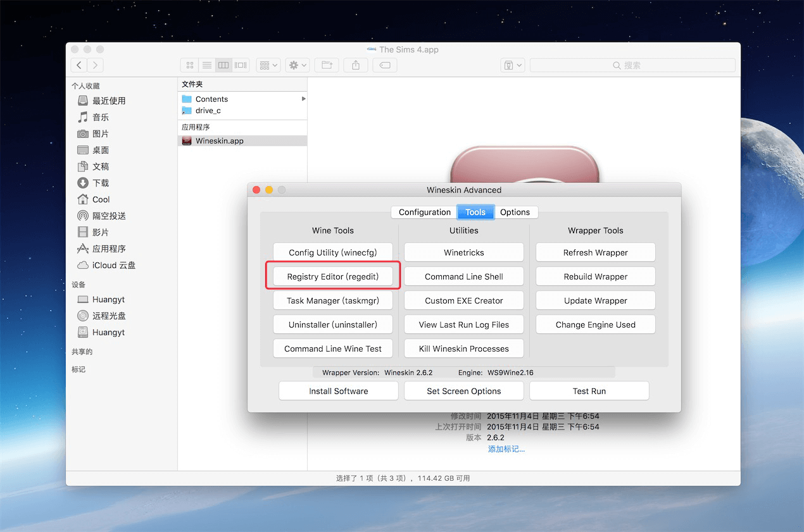Click Kill Wineskin Processes
804x532 pixels.
coord(464,349)
